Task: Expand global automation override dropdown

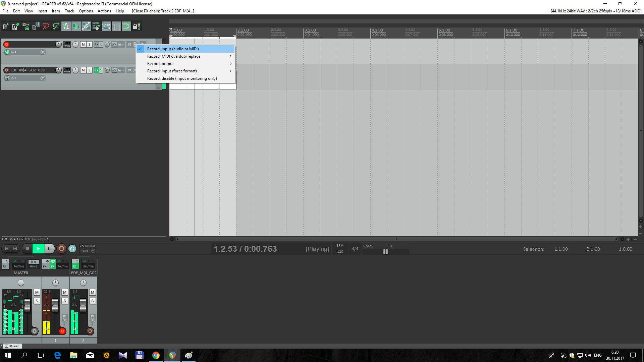Action: [x=93, y=251]
